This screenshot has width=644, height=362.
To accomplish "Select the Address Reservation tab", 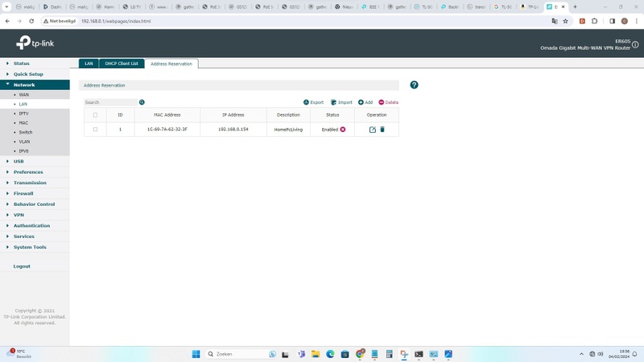I will pyautogui.click(x=171, y=64).
